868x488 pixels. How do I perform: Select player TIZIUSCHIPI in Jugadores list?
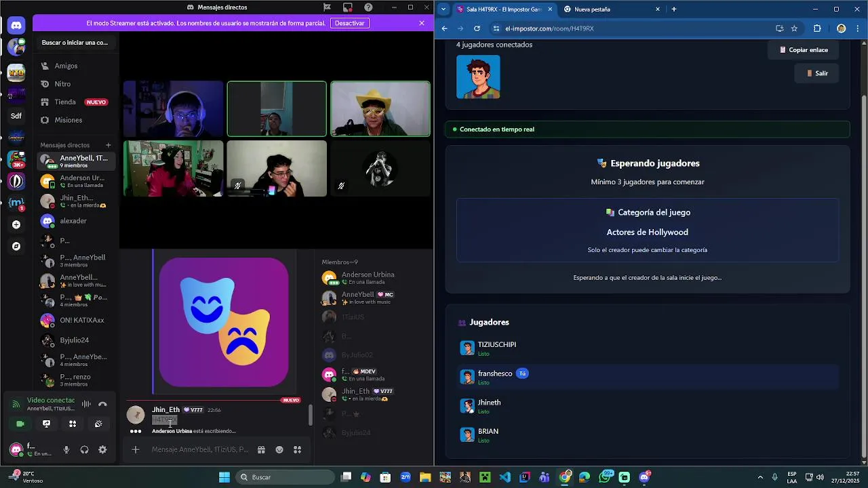click(x=648, y=348)
